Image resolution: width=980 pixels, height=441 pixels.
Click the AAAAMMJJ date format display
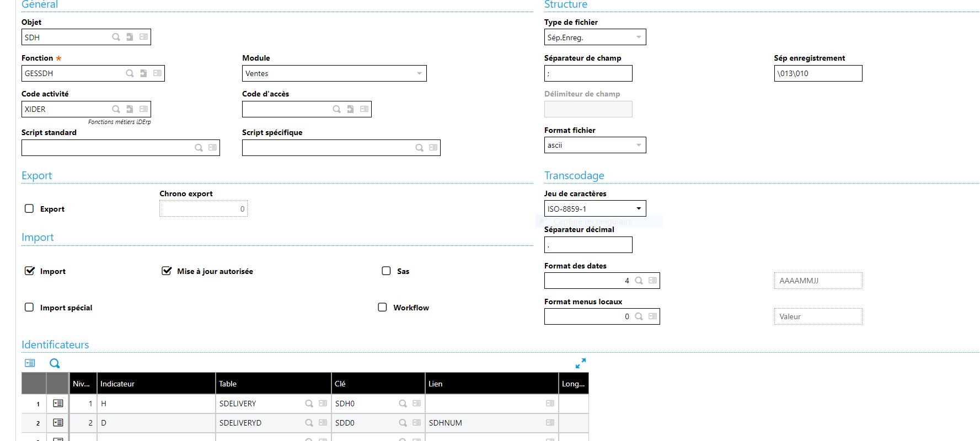818,281
